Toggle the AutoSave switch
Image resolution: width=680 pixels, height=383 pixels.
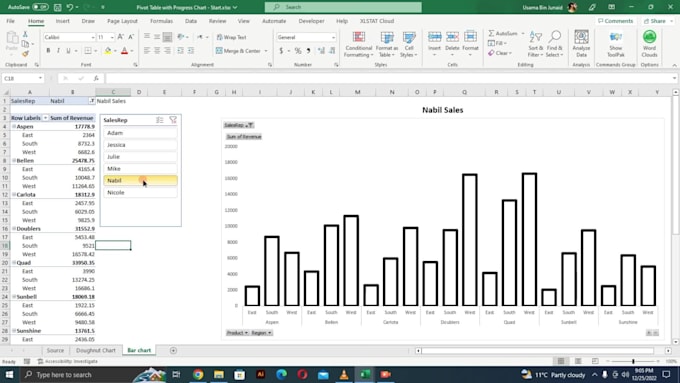40,7
